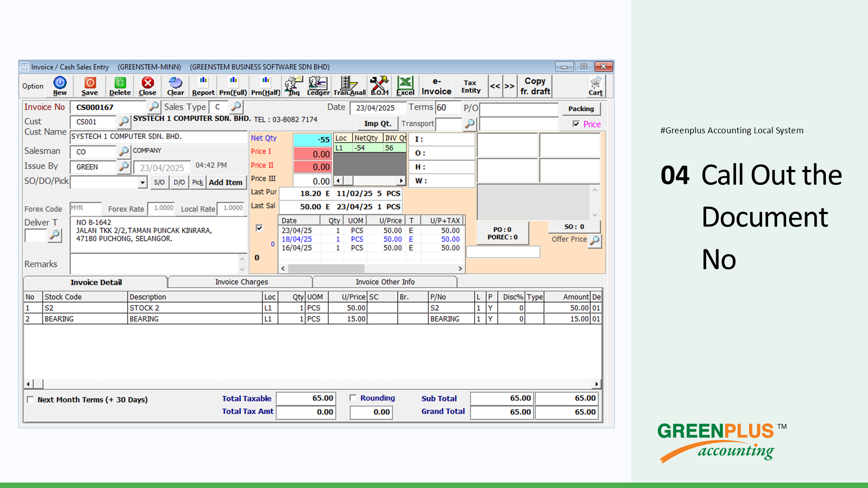868x488 pixels.
Task: Click the Prn(Full) print icon
Action: (x=233, y=86)
